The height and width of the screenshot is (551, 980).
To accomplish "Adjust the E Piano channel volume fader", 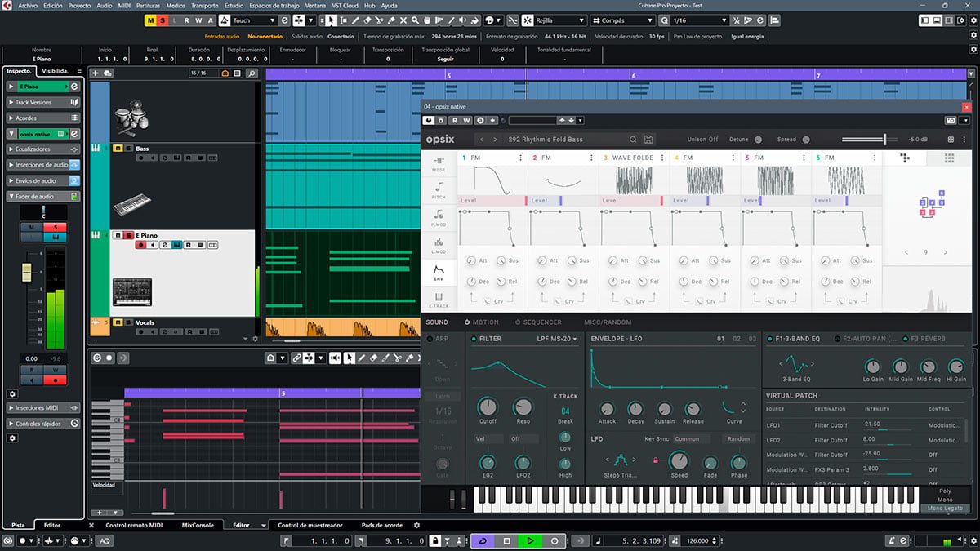I will tap(26, 271).
